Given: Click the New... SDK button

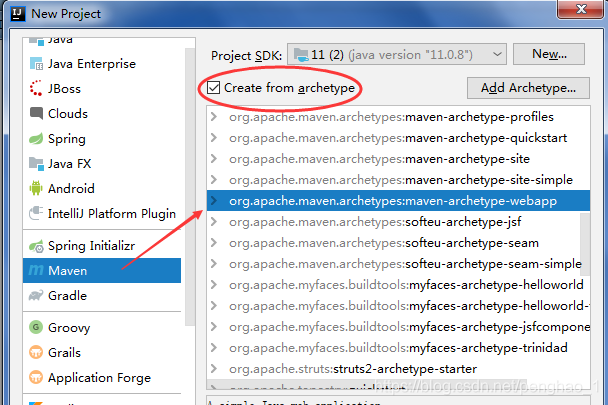Looking at the screenshot, I should point(549,54).
